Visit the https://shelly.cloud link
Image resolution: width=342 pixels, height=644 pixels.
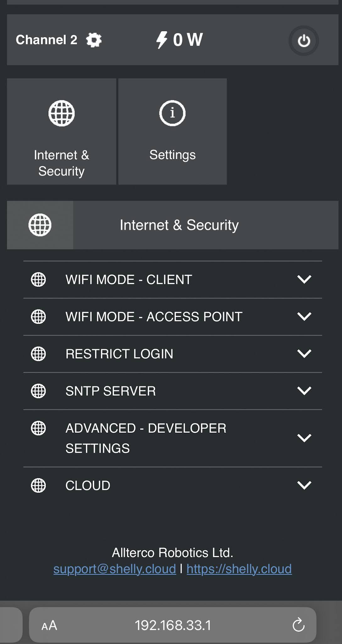(x=239, y=569)
